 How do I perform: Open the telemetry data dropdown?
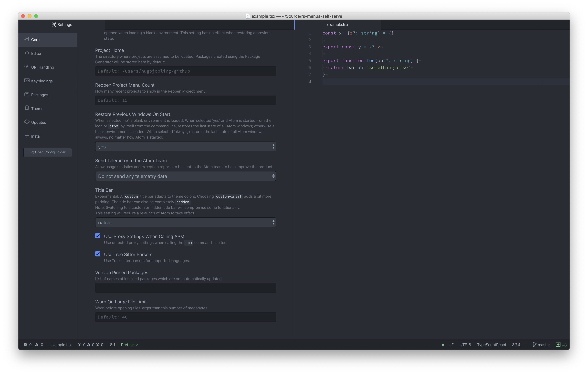(x=185, y=176)
